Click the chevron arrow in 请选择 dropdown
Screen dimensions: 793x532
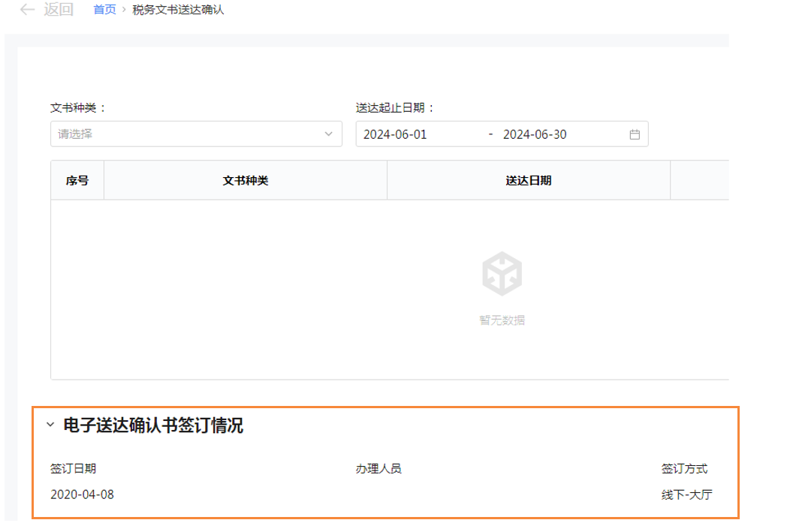pyautogui.click(x=328, y=134)
